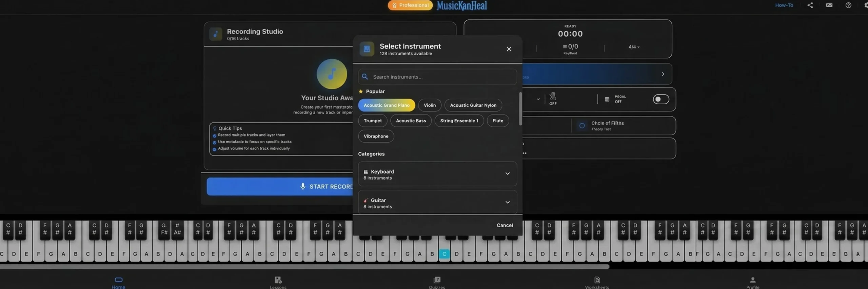Open the How-To link

[784, 5]
